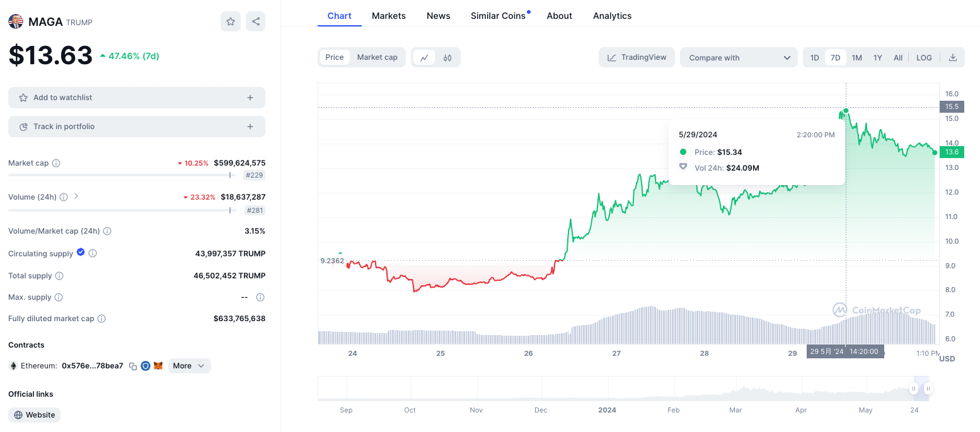Show Volume (24h) info icon
The width and height of the screenshot is (980, 432).
click(63, 197)
